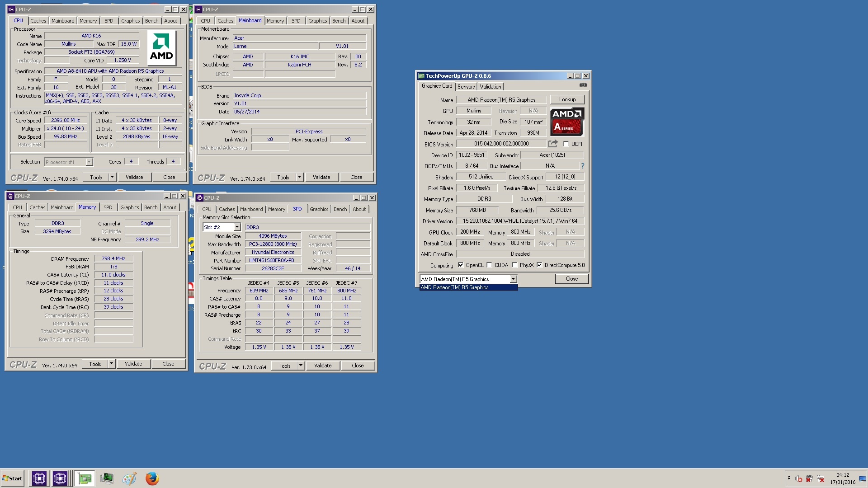Open Firefox from the taskbar
Screen dimensions: 868x488
pyautogui.click(x=152, y=478)
